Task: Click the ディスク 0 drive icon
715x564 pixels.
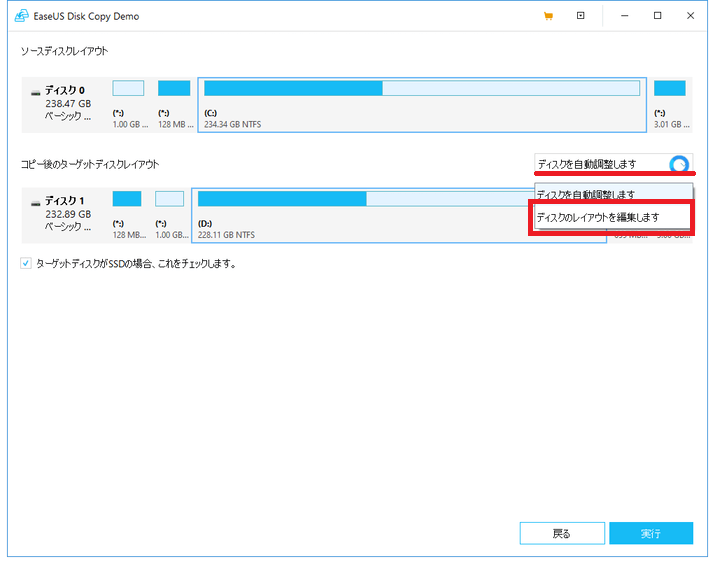Action: pyautogui.click(x=36, y=91)
